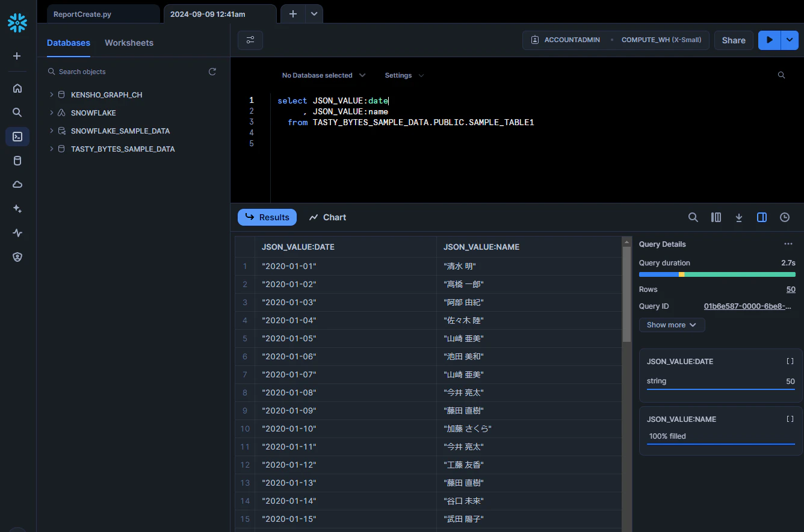Viewport: 804px width, 532px height.
Task: Click the filters sliders icon
Action: pos(250,40)
